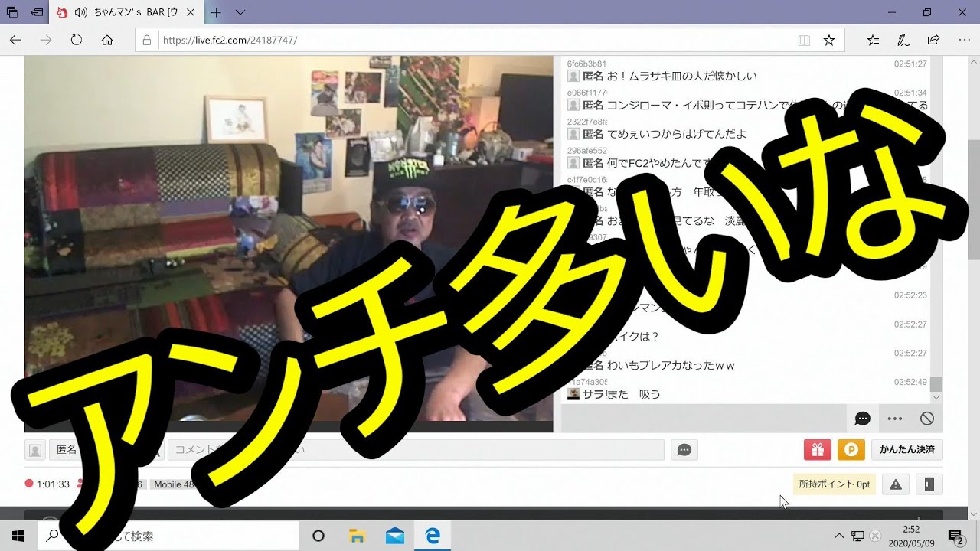Click the warning triangle report icon

click(896, 484)
